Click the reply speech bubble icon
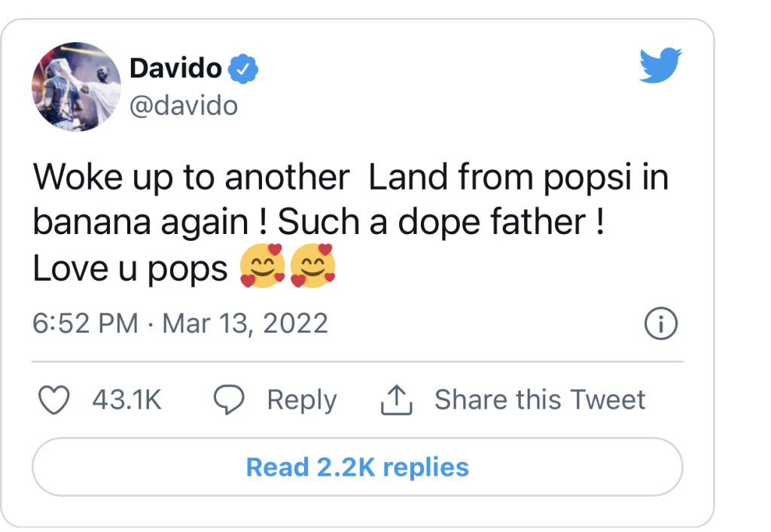The width and height of the screenshot is (771, 532). click(x=229, y=400)
